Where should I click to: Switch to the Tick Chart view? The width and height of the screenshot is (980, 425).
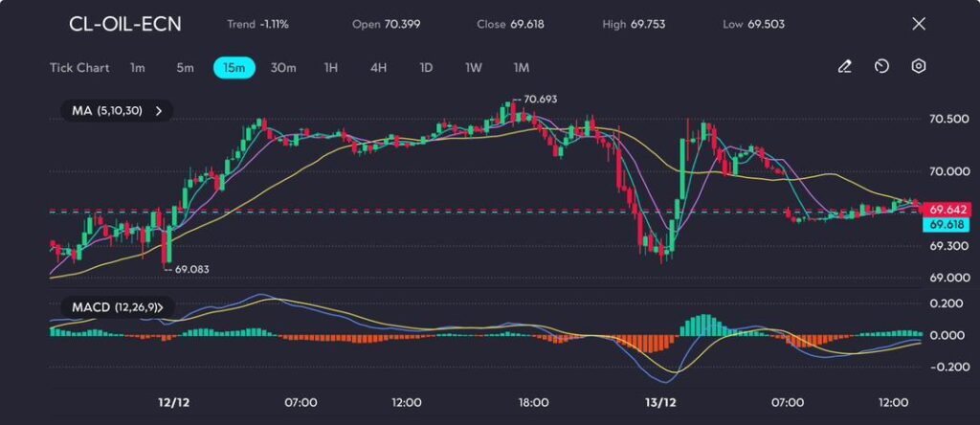79,68
